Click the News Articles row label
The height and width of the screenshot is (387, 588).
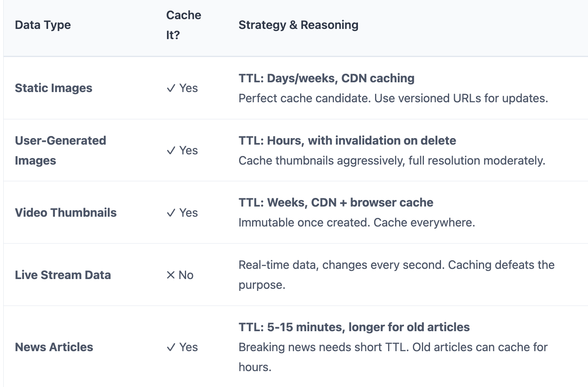click(54, 347)
